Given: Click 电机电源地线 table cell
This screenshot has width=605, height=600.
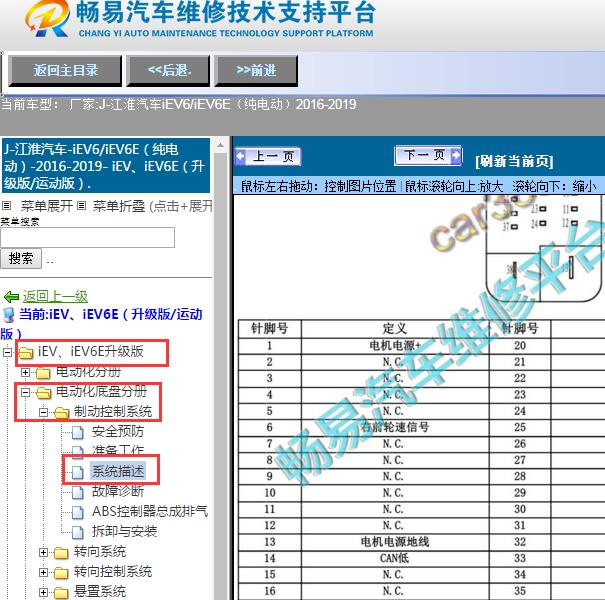Looking at the screenshot, I should point(395,542).
